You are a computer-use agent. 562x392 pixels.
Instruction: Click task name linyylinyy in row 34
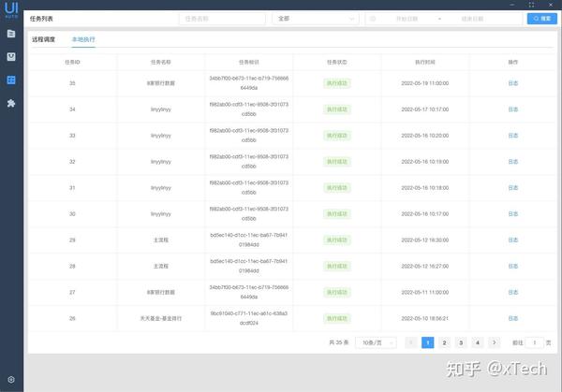(x=161, y=109)
